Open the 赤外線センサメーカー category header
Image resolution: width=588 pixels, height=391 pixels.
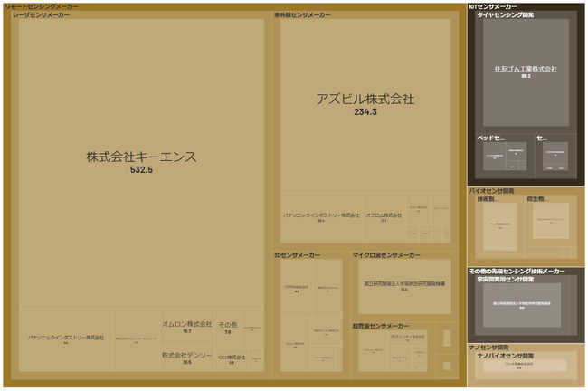(x=302, y=15)
